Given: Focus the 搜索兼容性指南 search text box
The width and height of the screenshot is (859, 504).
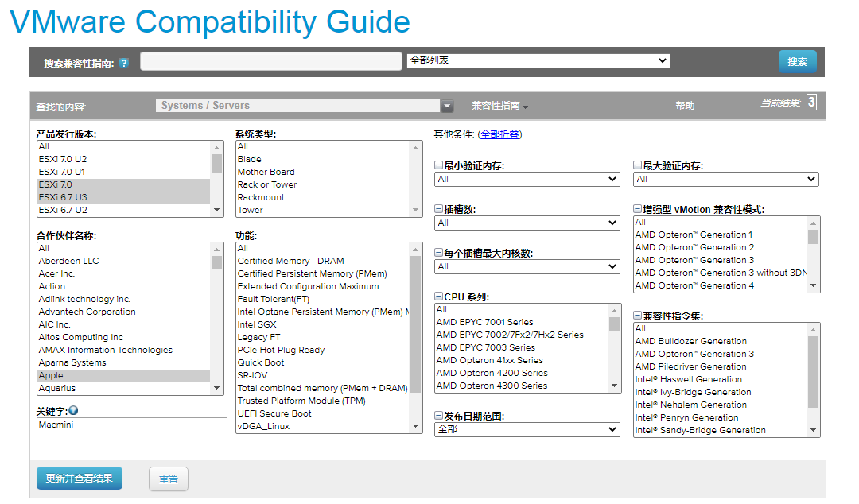Looking at the screenshot, I should tap(271, 60).
